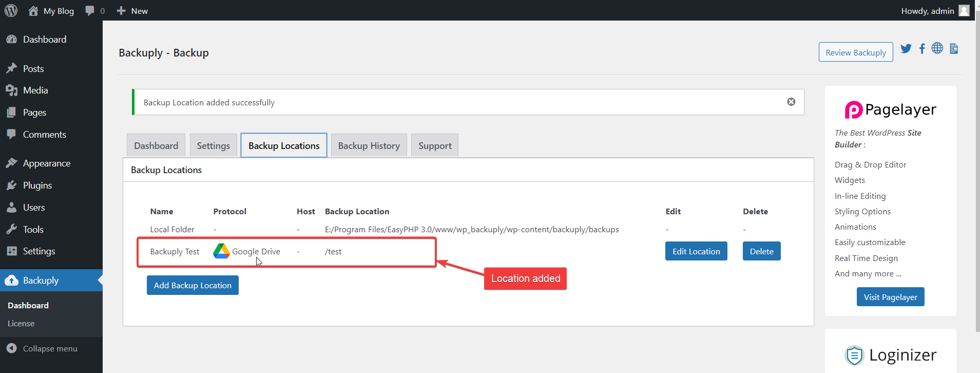Screen dimensions: 980x373
Task: Open Users in the sidebar
Action: pos(51,208)
